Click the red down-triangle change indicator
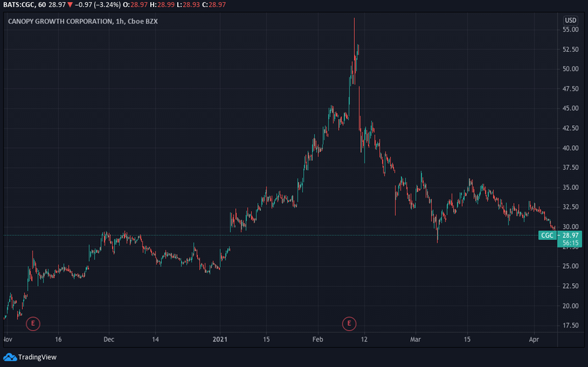Image resolution: width=588 pixels, height=367 pixels. (70, 5)
